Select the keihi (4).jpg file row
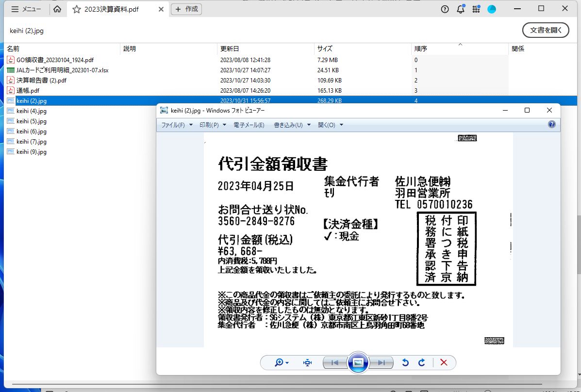The image size is (581, 392). [x=31, y=111]
